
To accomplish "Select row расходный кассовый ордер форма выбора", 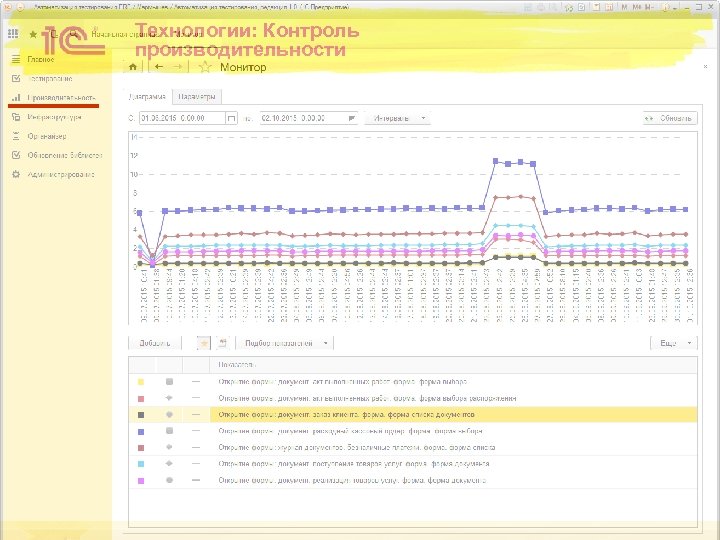I will click(x=412, y=431).
